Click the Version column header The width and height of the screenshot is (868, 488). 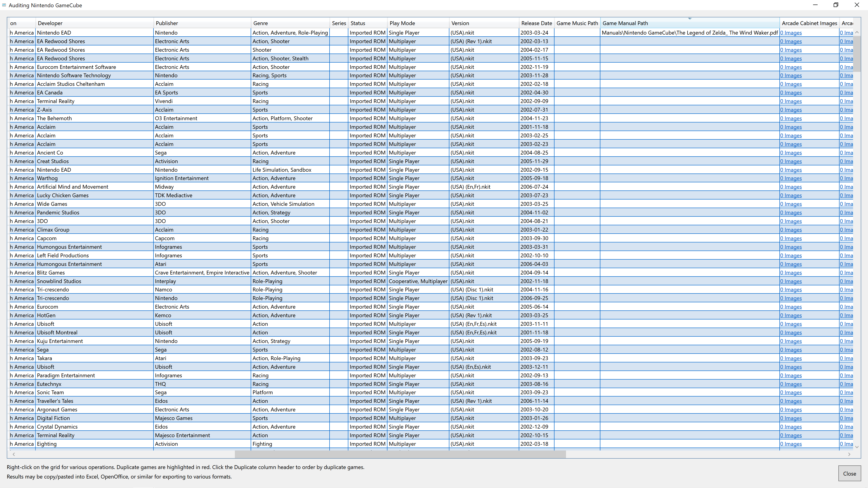coord(484,23)
